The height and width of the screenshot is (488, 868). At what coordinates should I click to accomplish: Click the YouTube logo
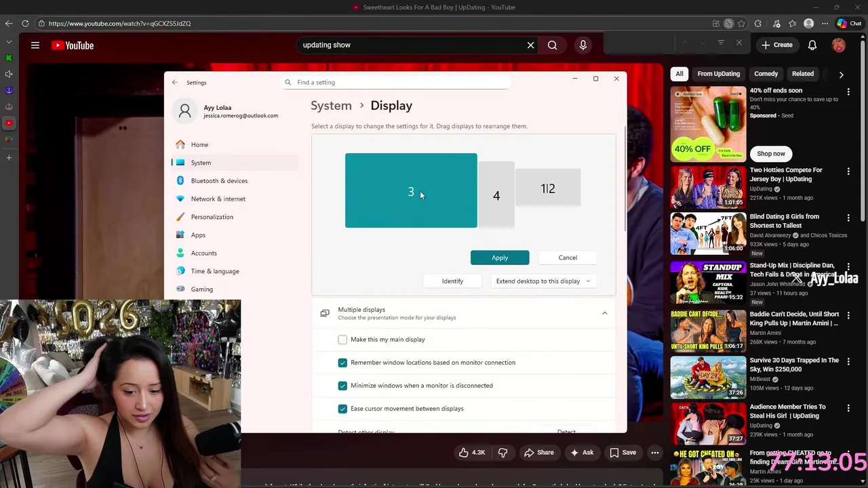tap(73, 45)
